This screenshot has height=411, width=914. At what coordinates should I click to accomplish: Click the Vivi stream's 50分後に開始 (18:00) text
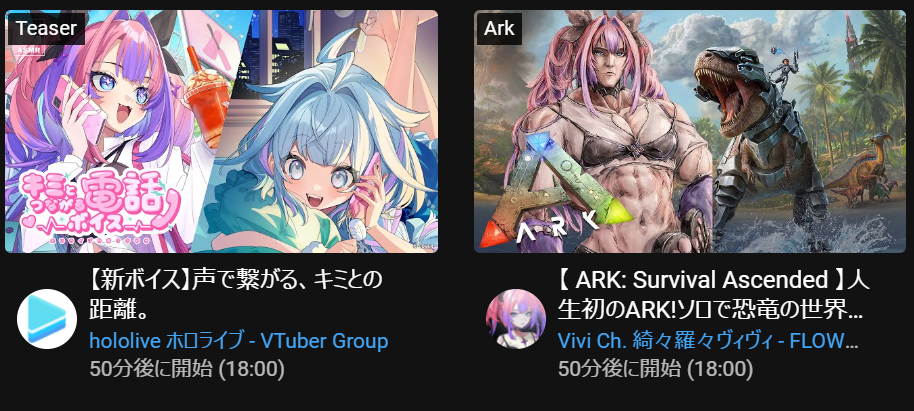[655, 368]
